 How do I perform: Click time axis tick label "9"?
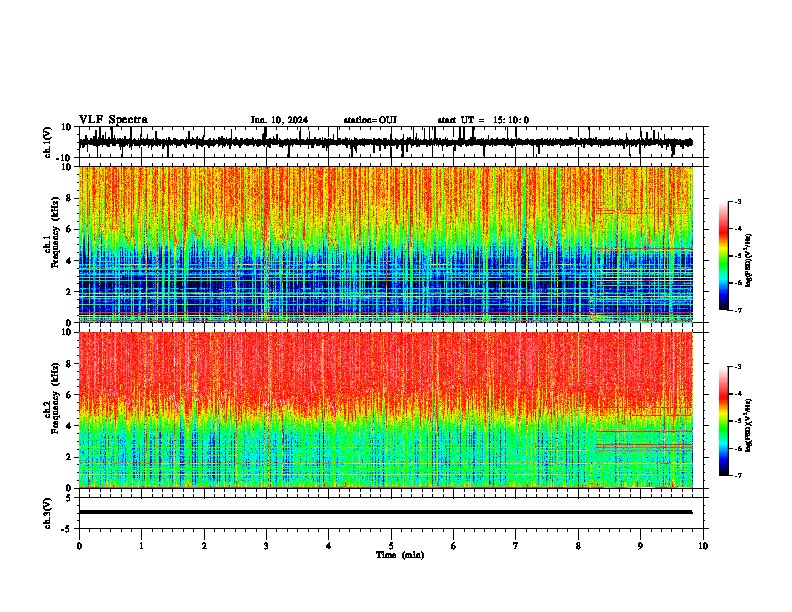click(640, 546)
